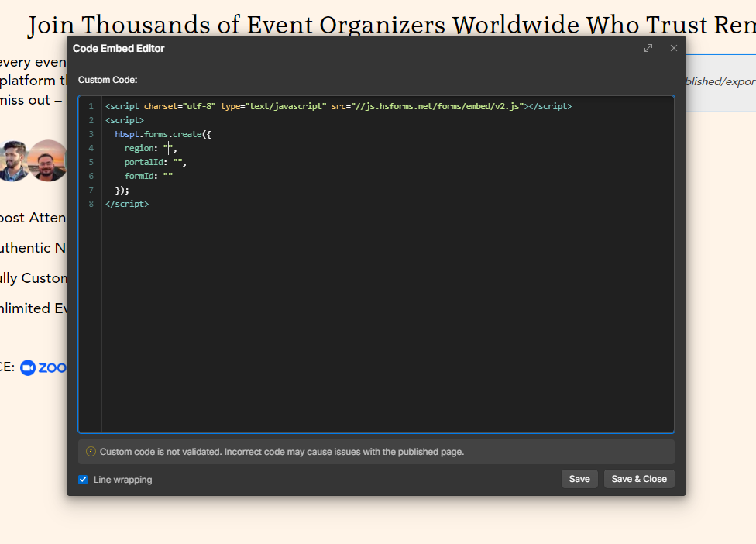Close the Code Embed Editor dialog
The height and width of the screenshot is (544, 756).
click(674, 48)
